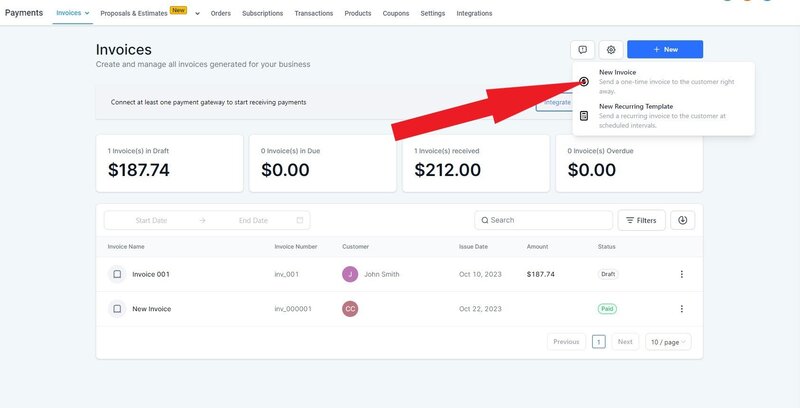800x408 pixels.
Task: Open the Orders tab
Action: pyautogui.click(x=220, y=13)
